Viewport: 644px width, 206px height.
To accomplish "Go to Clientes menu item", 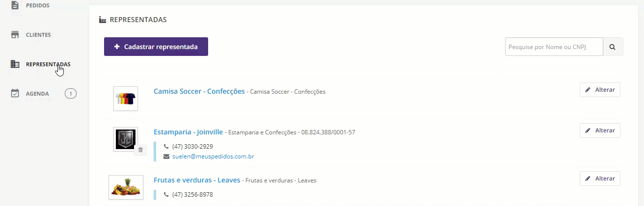I will [x=38, y=35].
